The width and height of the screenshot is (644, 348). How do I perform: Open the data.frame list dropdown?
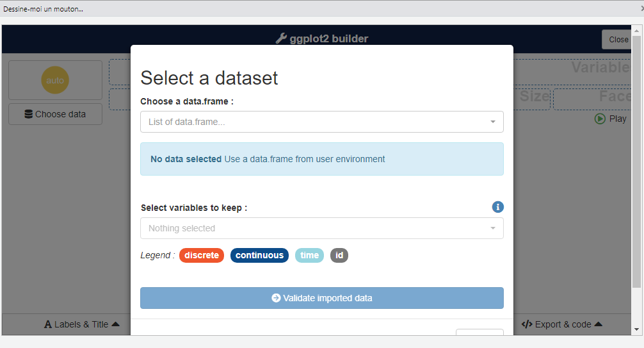coord(321,122)
